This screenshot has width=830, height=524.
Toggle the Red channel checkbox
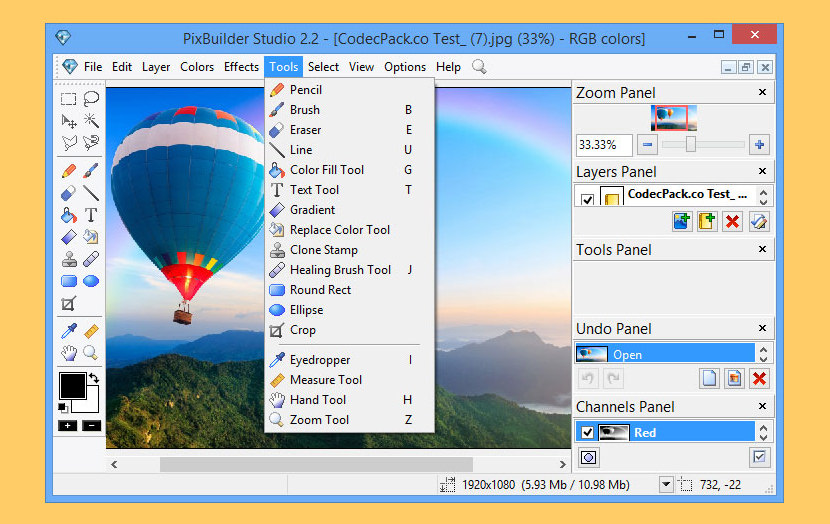pyautogui.click(x=587, y=433)
